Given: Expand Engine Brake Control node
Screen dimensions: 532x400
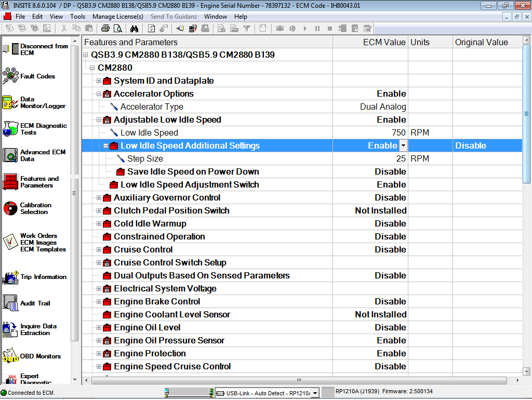Looking at the screenshot, I should click(x=99, y=302).
